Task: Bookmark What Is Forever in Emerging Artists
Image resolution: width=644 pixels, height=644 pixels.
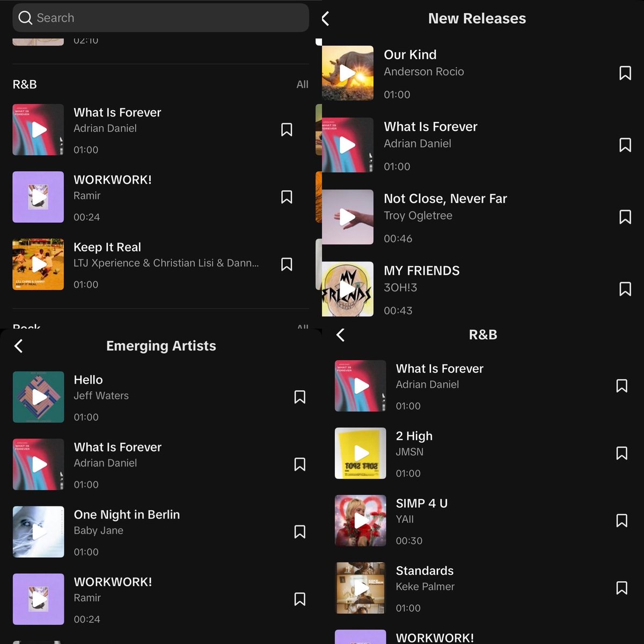Action: (x=300, y=464)
